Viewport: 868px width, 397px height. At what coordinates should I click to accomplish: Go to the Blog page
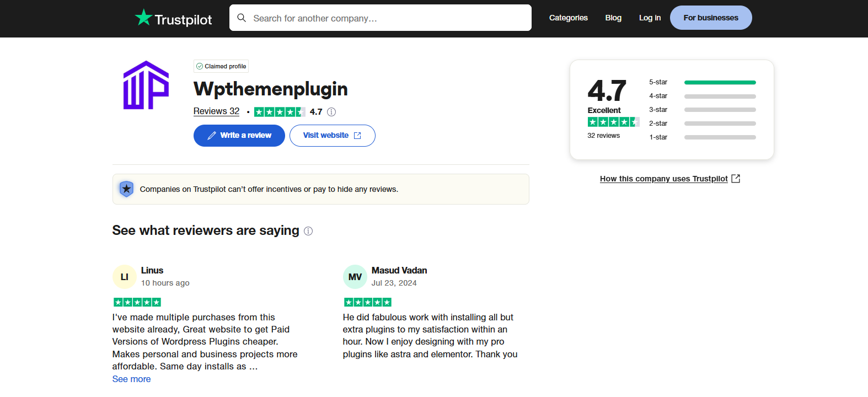(x=613, y=18)
